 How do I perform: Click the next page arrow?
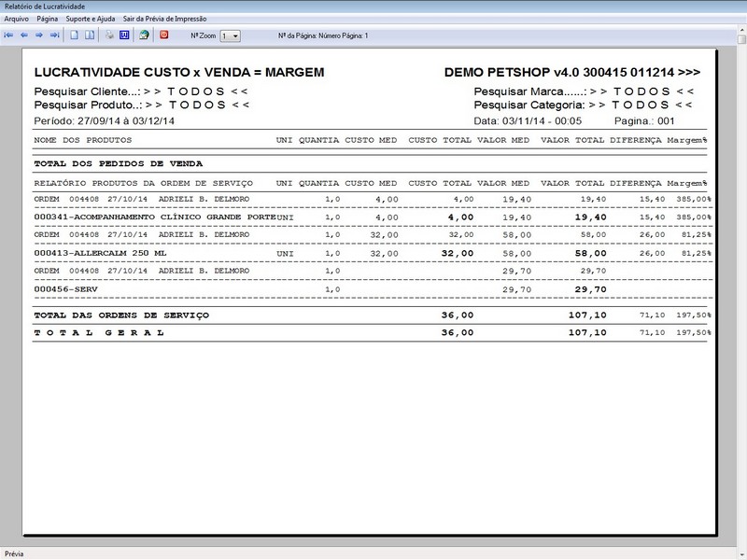click(39, 35)
